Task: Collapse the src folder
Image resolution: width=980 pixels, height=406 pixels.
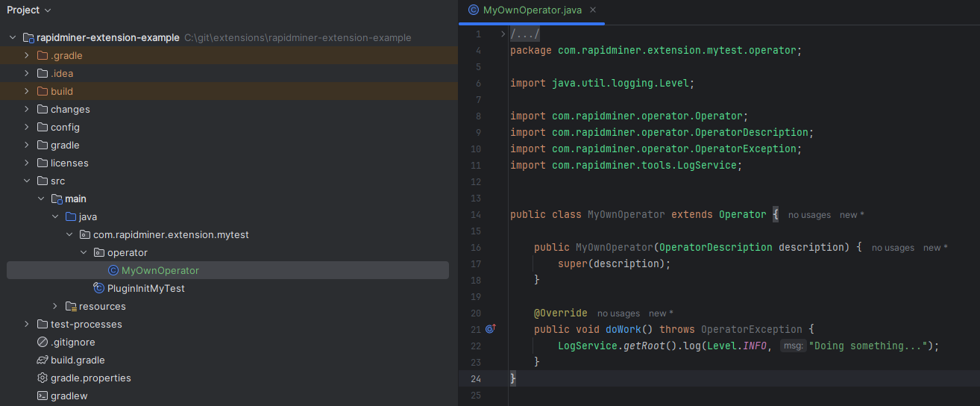Action: tap(27, 181)
